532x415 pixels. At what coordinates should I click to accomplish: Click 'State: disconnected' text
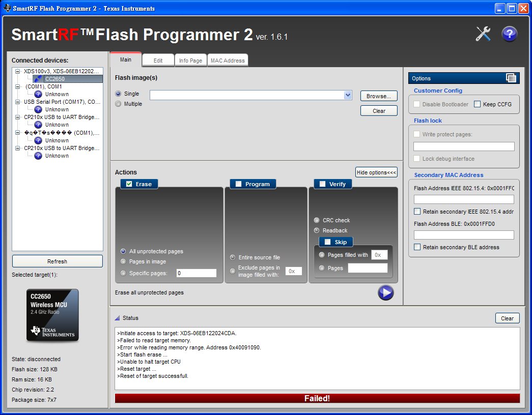[x=36, y=359]
